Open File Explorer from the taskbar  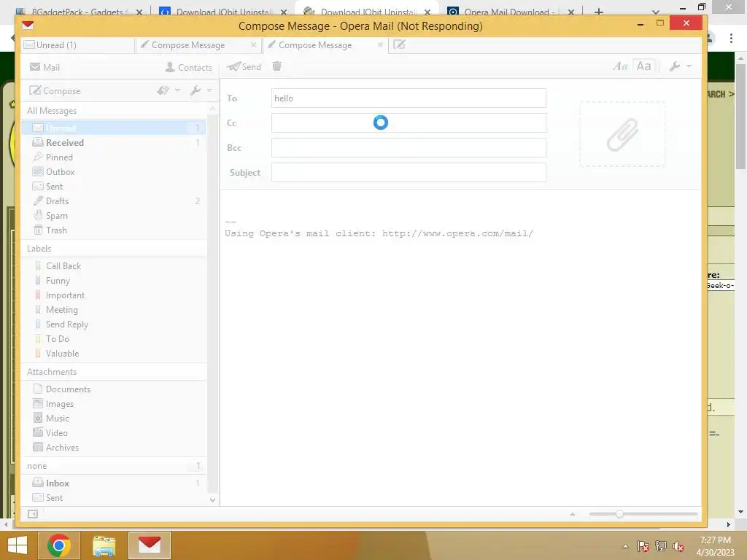[104, 545]
